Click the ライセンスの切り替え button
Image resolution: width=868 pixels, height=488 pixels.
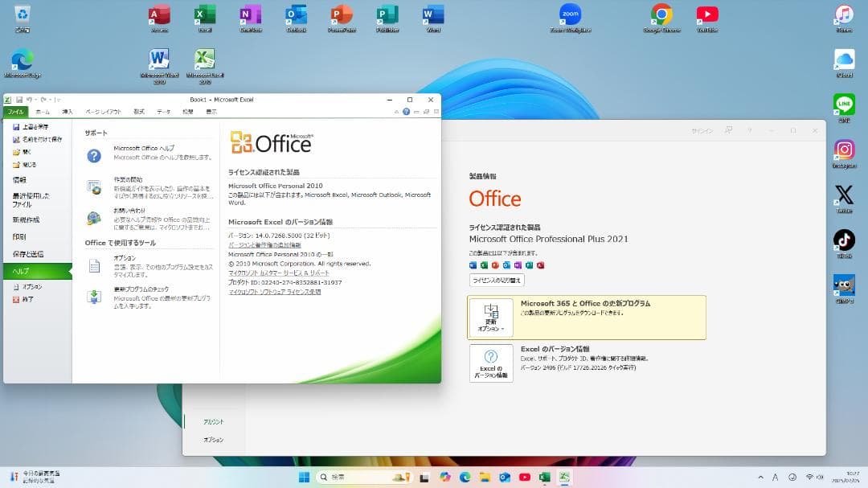(497, 281)
